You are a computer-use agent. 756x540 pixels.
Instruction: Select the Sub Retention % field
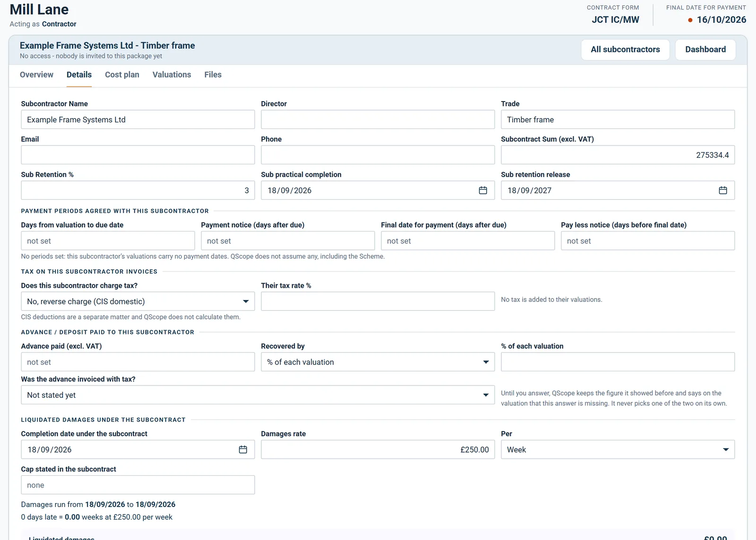click(x=138, y=190)
